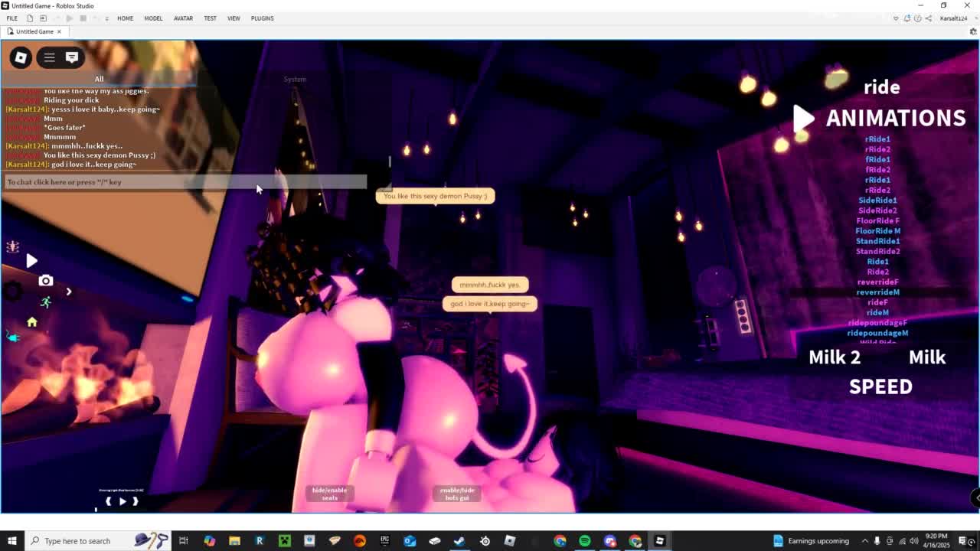Screen dimensions: 980x551
Task: Open Spotify from the taskbar
Action: [x=585, y=541]
